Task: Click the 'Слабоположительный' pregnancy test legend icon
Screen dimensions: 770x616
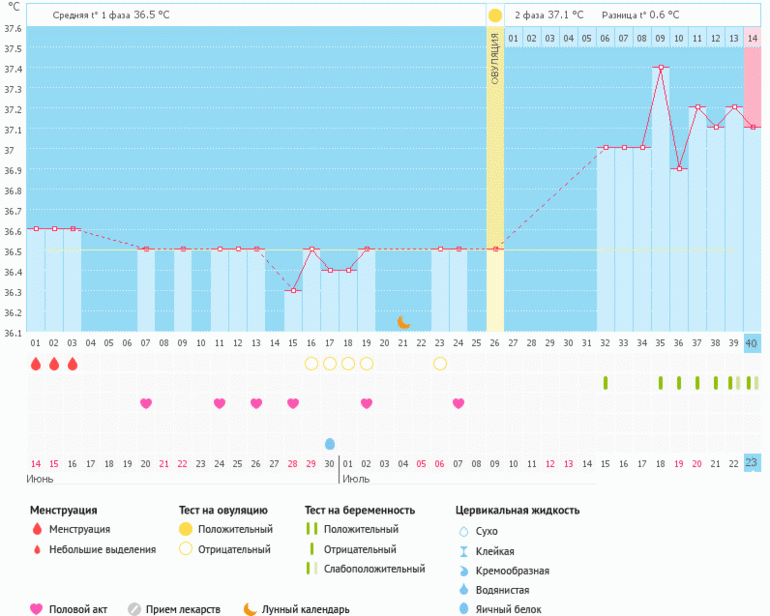Action: point(311,569)
